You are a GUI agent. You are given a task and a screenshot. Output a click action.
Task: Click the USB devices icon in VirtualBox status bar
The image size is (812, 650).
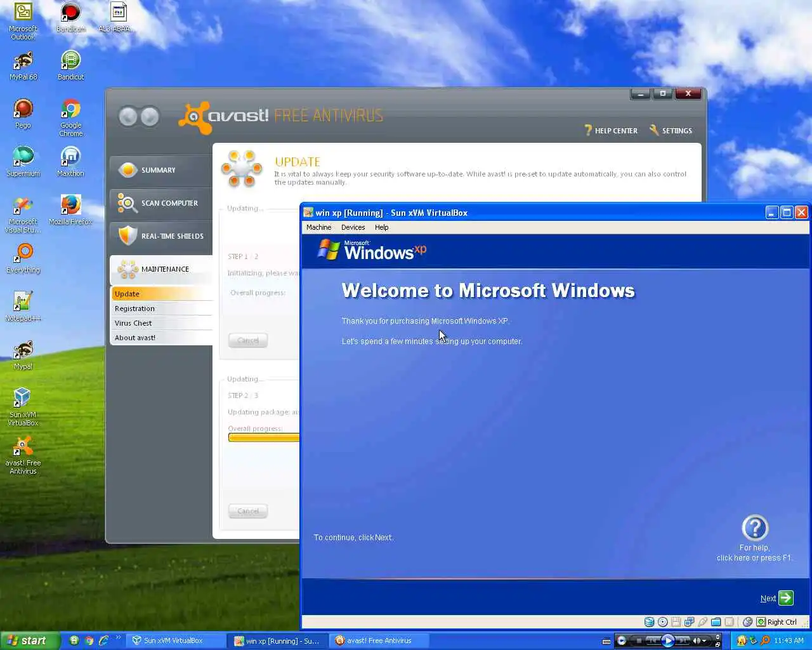click(x=702, y=622)
